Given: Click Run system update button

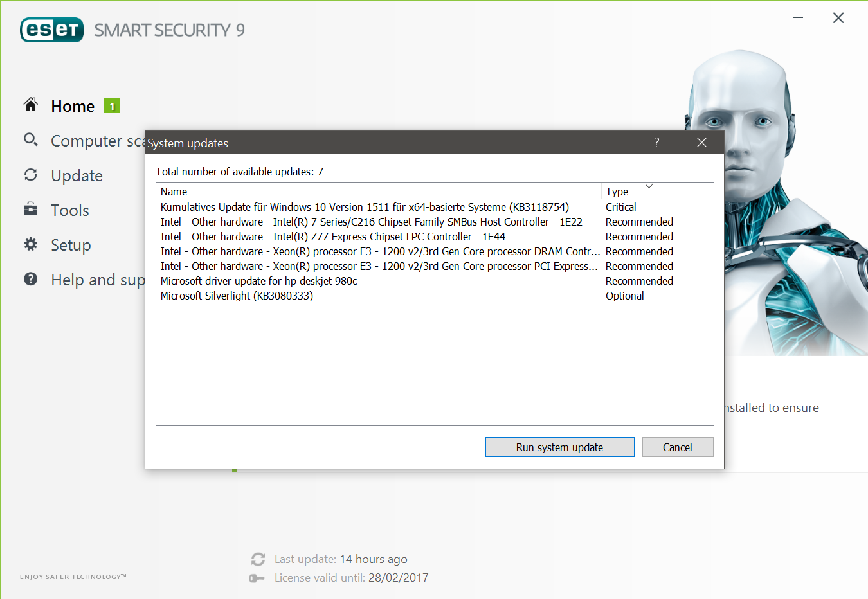Looking at the screenshot, I should click(560, 447).
